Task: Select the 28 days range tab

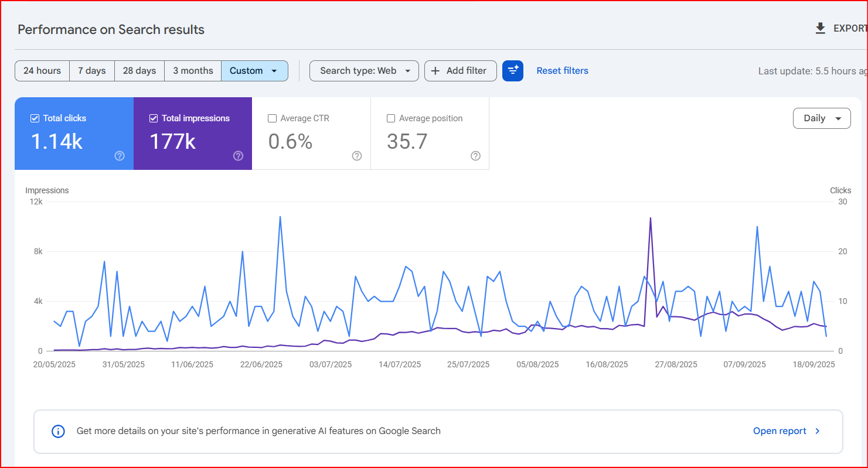Action: (139, 71)
